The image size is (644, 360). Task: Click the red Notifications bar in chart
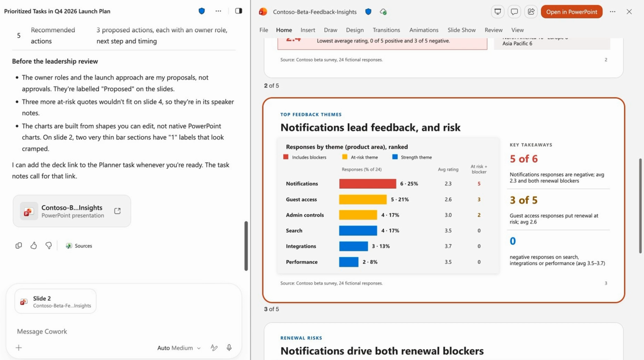368,183
